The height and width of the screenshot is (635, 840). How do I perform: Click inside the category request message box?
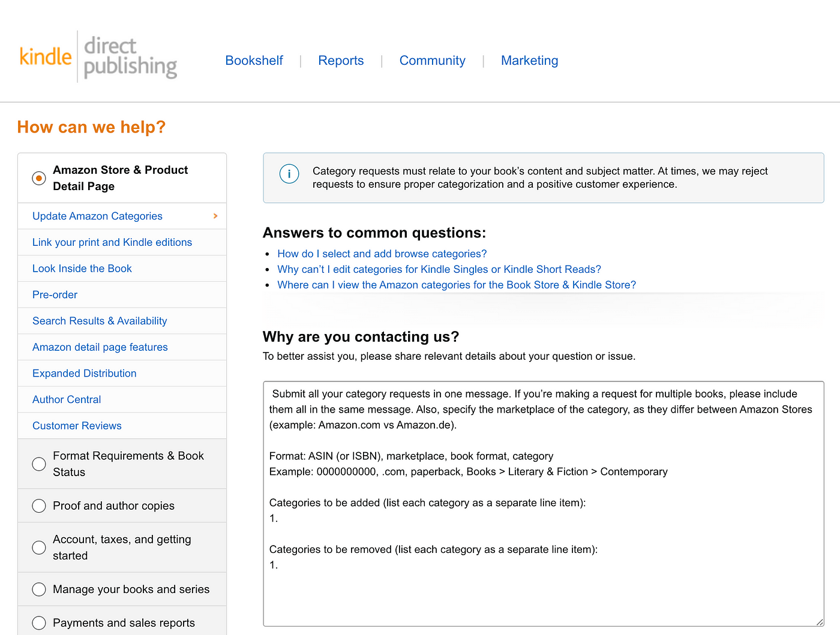coord(544,504)
